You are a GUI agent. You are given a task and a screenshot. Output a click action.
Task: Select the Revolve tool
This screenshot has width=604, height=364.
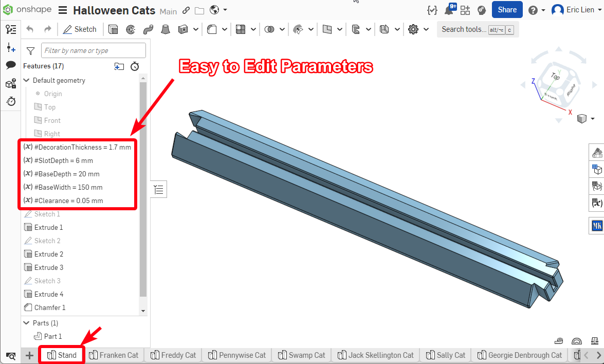131,29
